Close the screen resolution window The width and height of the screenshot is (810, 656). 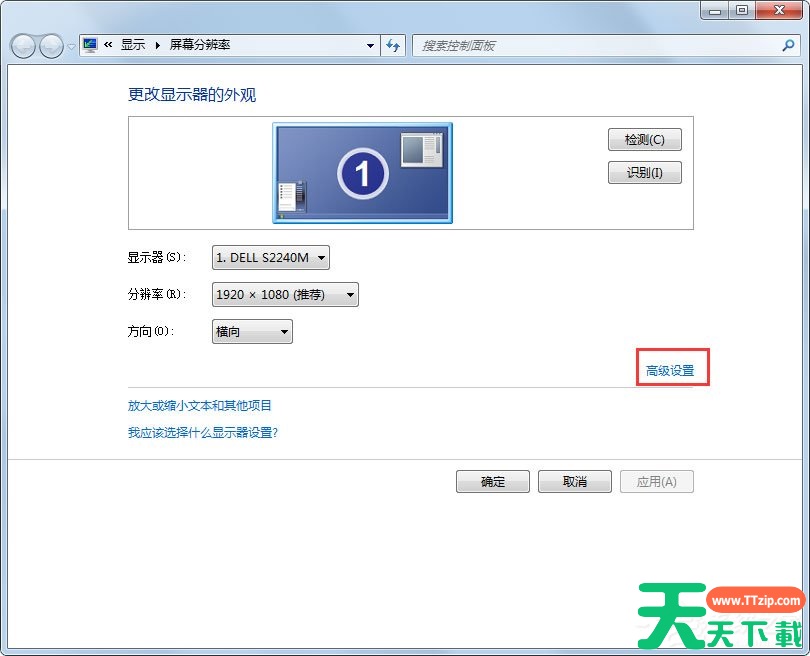click(779, 10)
